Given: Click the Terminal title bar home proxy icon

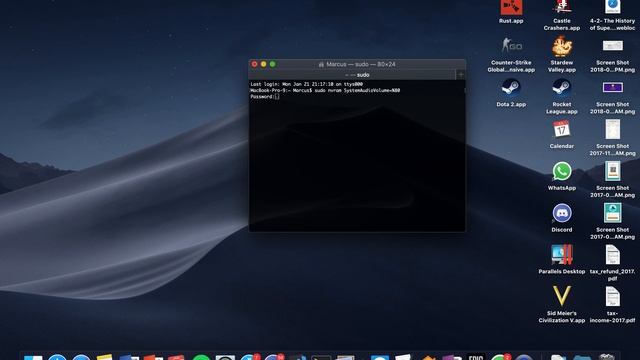Looking at the screenshot, I should (321, 64).
